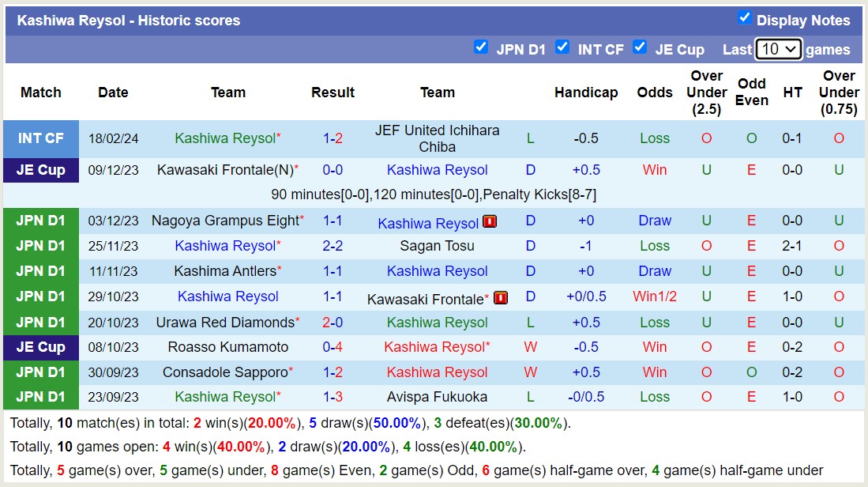
Task: Toggle the JE Cup filter checkbox
Action: pos(640,47)
